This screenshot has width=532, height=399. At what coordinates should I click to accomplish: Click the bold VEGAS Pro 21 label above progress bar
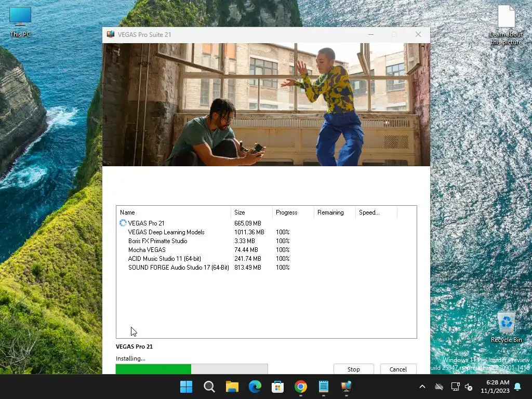(135, 347)
